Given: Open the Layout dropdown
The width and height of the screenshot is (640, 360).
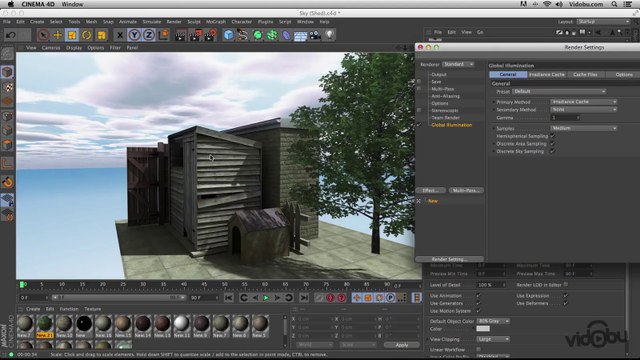Looking at the screenshot, I should click(x=603, y=22).
